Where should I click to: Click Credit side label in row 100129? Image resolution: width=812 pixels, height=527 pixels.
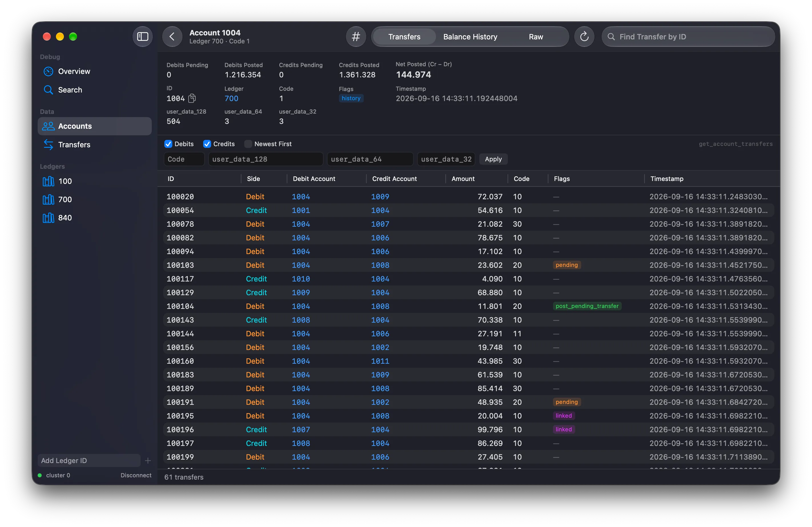pos(256,293)
